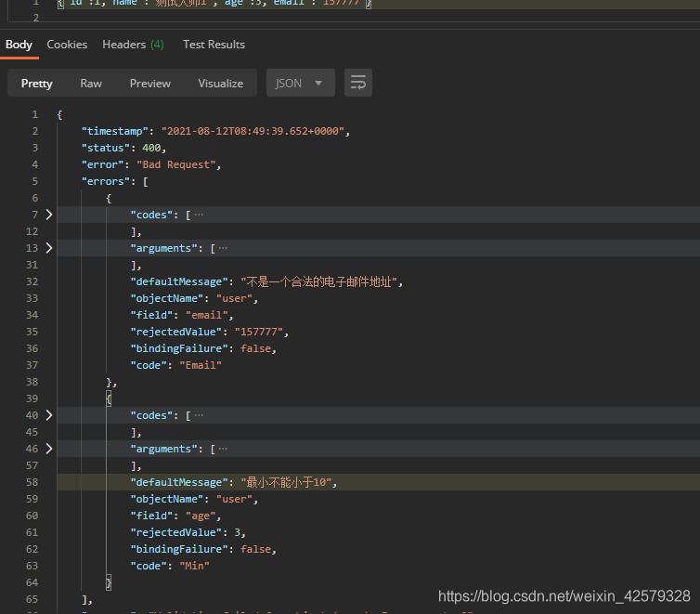Click the closing brace on line 64
The height and width of the screenshot is (614, 700).
109,582
